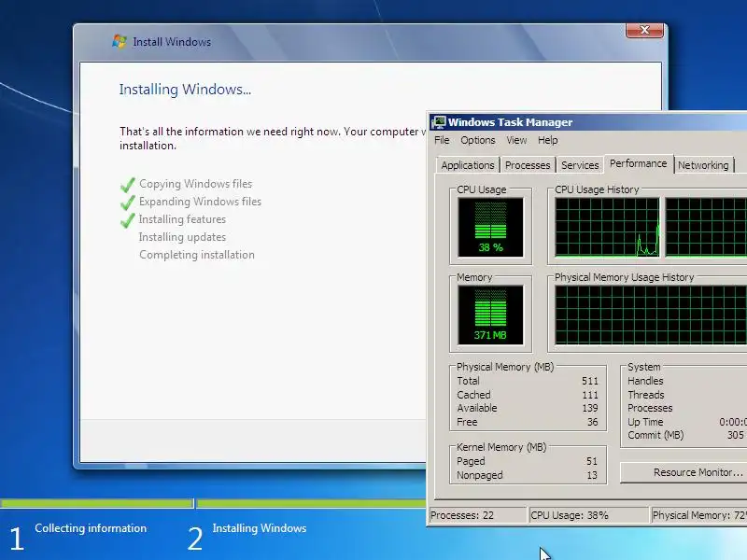The width and height of the screenshot is (747, 560).
Task: Click the first CPU Usage History graph
Action: coord(608,227)
